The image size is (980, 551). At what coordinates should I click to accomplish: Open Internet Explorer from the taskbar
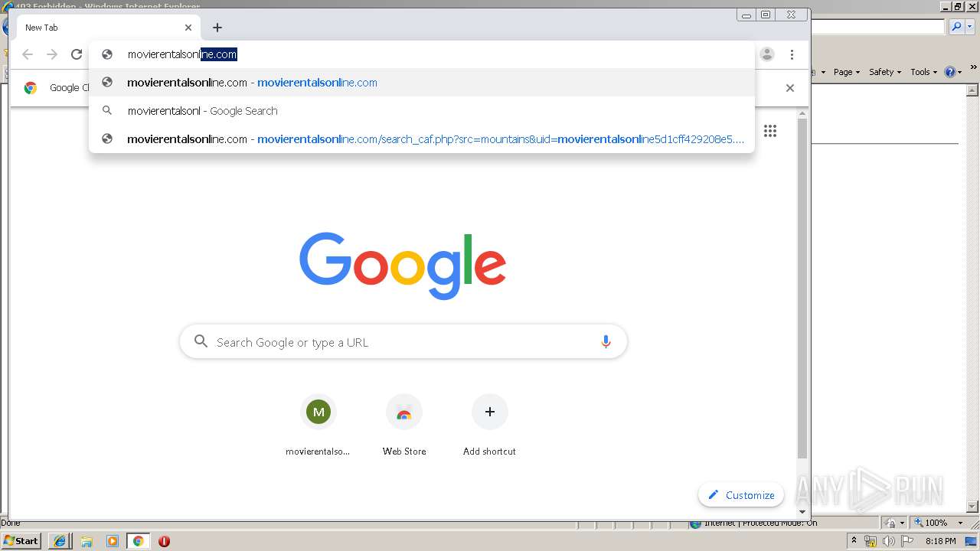pos(60,541)
